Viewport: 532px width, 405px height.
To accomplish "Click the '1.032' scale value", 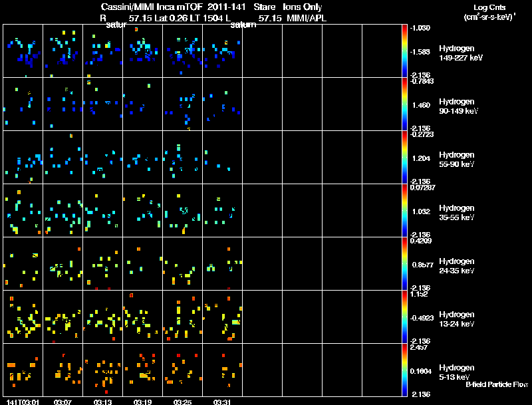I will (x=421, y=211).
